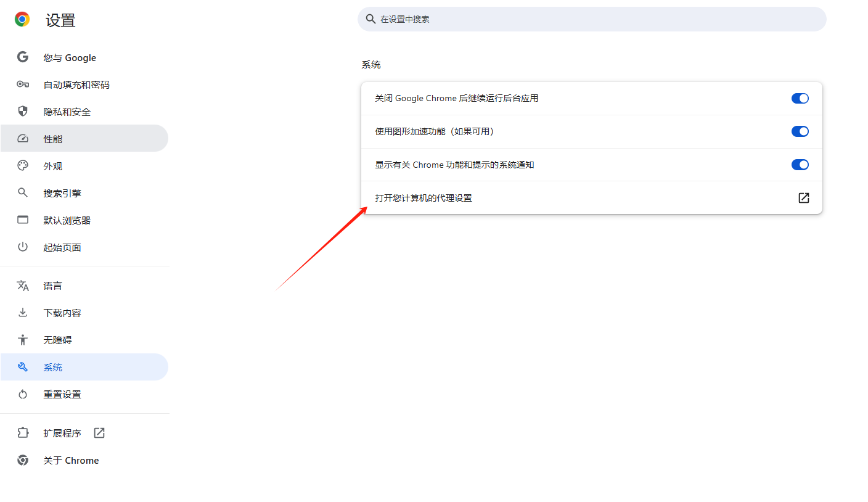Go to 隐私和安全 settings
This screenshot has width=868, height=502.
click(84, 112)
